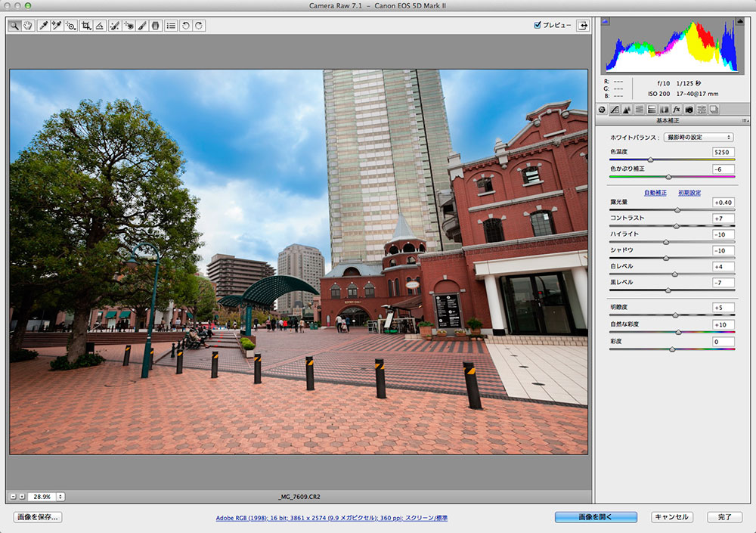Open the Camera Calibration panel tab
Image resolution: width=756 pixels, height=533 pixels.
click(x=689, y=110)
